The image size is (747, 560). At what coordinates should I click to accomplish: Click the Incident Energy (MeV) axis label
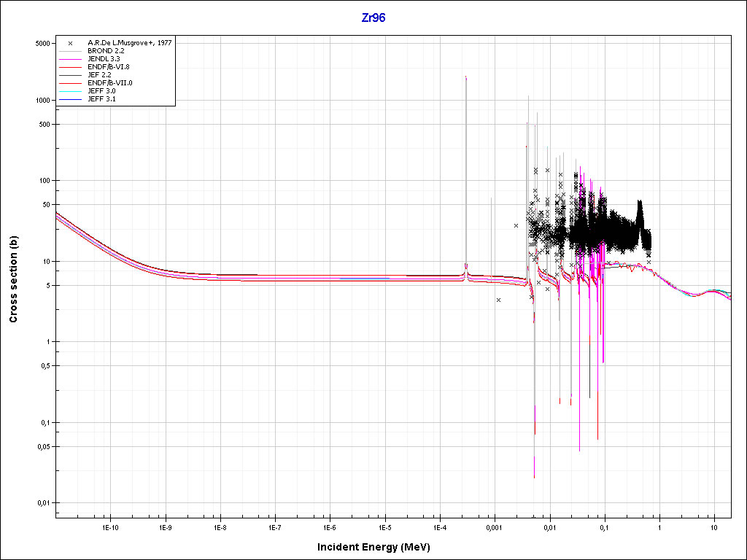pos(379,547)
